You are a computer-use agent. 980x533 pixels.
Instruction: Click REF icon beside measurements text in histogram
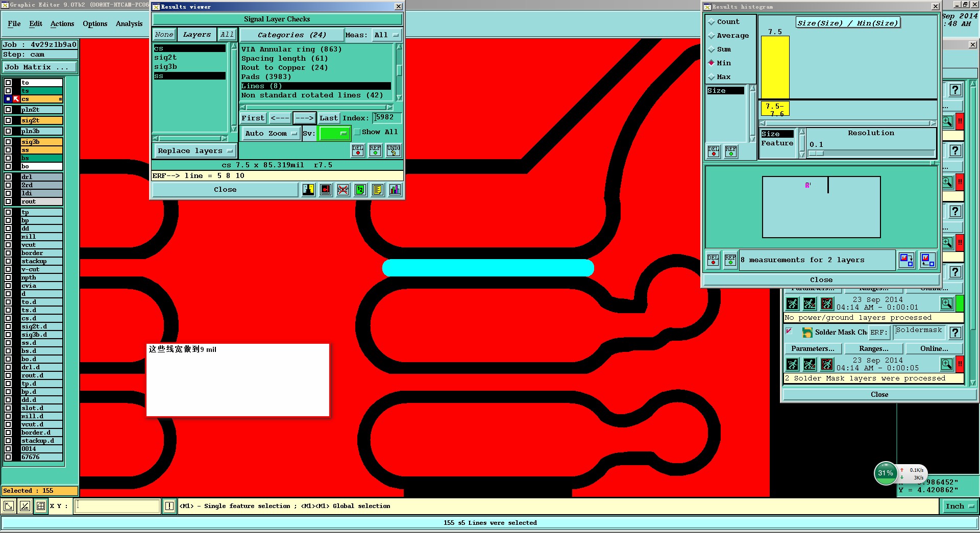(730, 260)
